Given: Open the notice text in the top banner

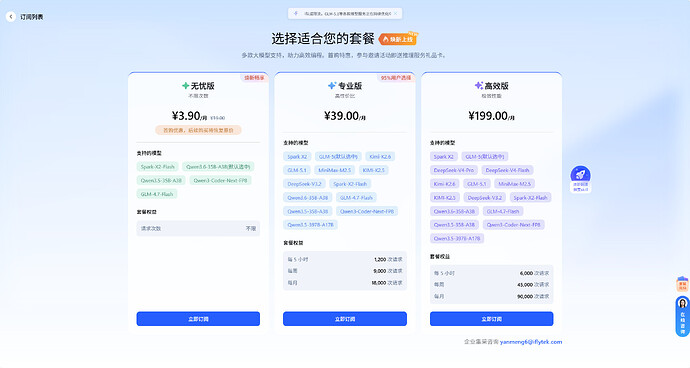Looking at the screenshot, I should pyautogui.click(x=347, y=14).
